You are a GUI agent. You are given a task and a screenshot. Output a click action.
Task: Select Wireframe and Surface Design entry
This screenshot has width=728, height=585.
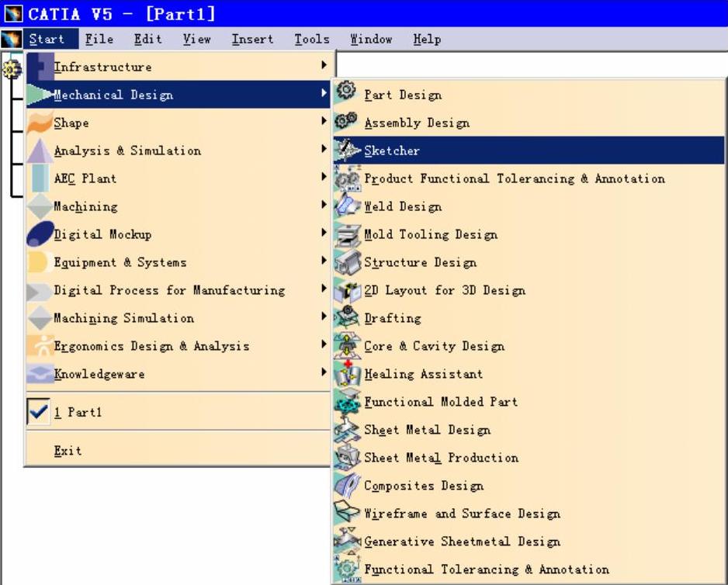click(x=529, y=514)
